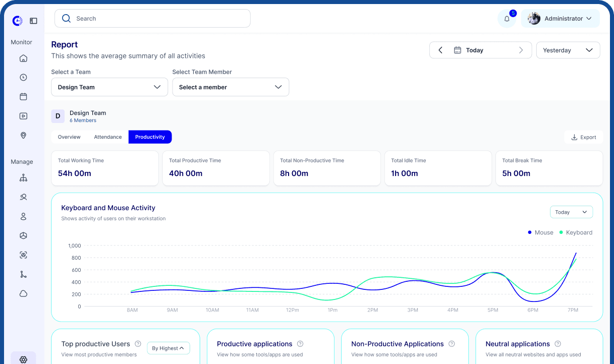Screen dimensions: 614x364
Task: Open the notifications bell
Action: pyautogui.click(x=507, y=19)
